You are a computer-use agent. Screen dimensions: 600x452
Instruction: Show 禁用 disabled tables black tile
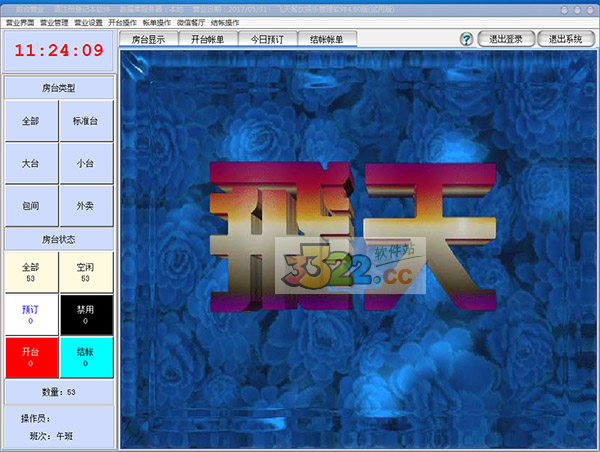[86, 315]
